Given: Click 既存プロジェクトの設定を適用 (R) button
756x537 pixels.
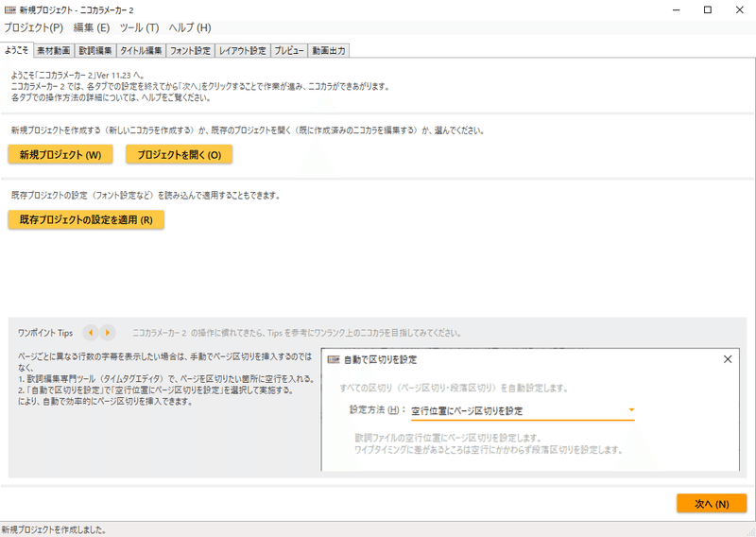Looking at the screenshot, I should coord(86,219).
